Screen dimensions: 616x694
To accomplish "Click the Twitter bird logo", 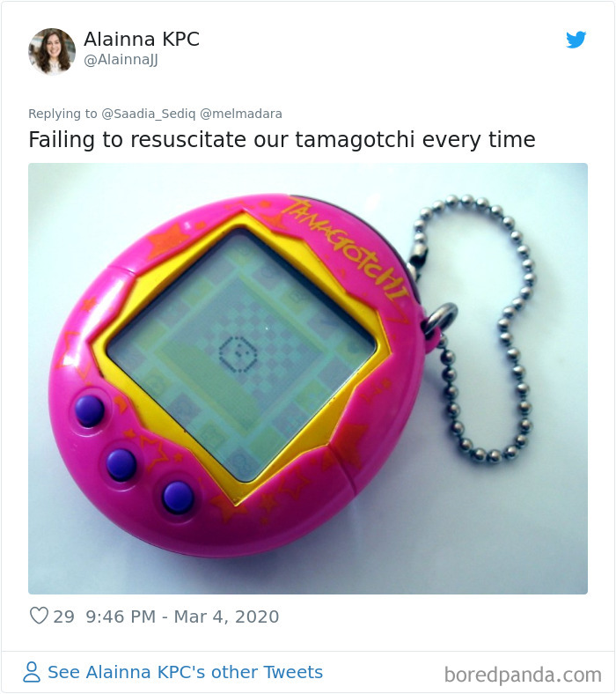I will [576, 40].
